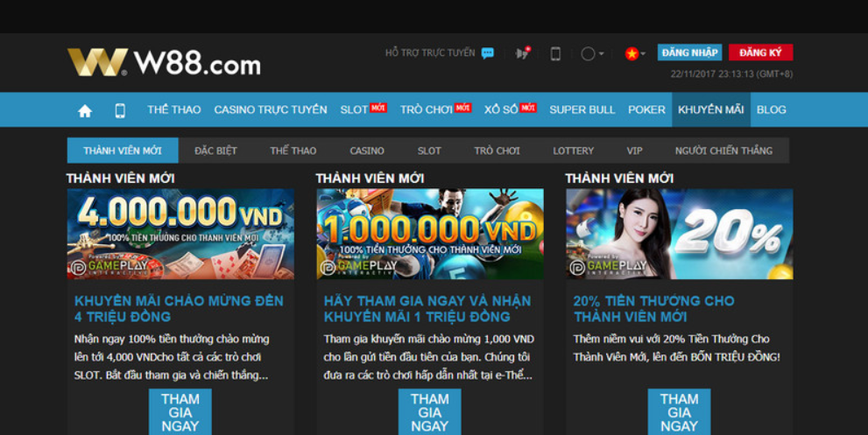Open the KHUYẾN MÃI navigation menu

710,109
